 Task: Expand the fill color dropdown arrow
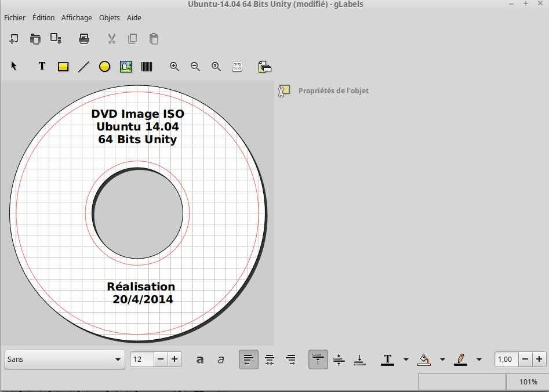[442, 360]
